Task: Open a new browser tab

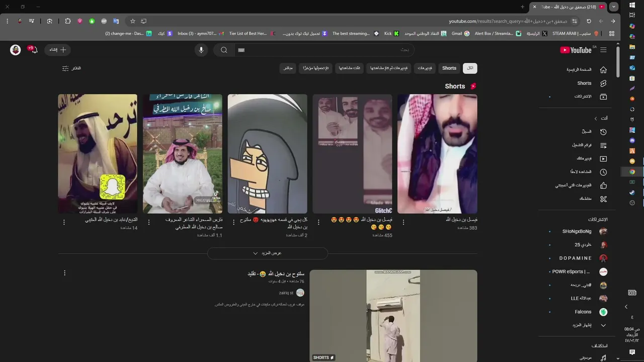Action: pos(522,7)
